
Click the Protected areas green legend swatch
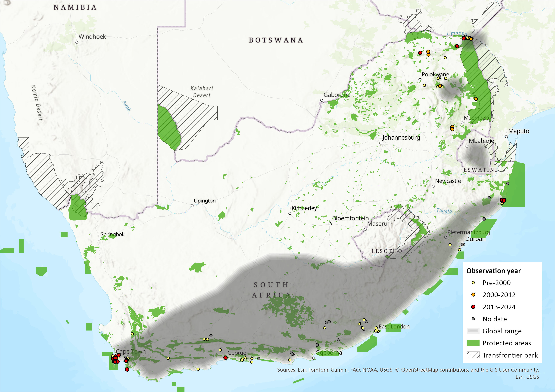point(473,343)
